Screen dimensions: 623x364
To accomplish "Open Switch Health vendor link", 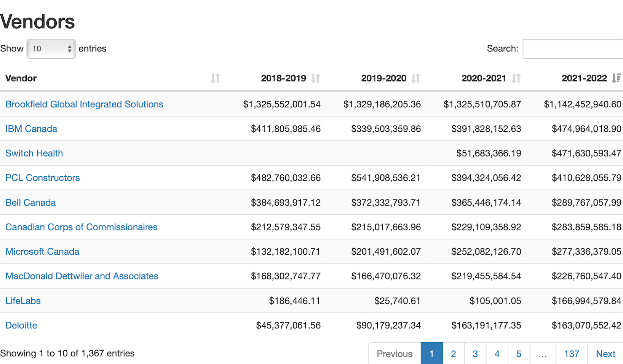I will [x=34, y=153].
